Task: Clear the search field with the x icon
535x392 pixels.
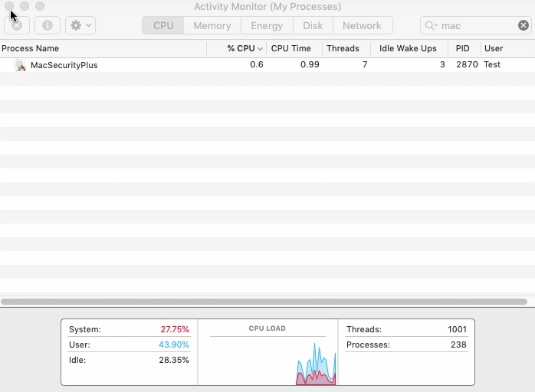Action: click(524, 25)
